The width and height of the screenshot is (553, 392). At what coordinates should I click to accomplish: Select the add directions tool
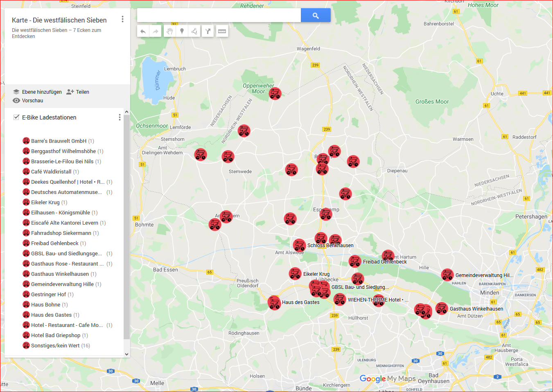pos(208,31)
